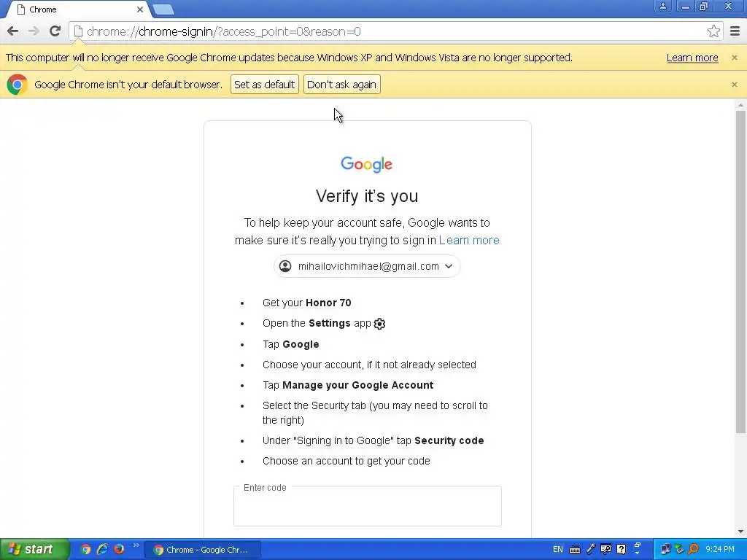Viewport: 747px width, 560px height.
Task: Click the Google logo
Action: [x=366, y=164]
